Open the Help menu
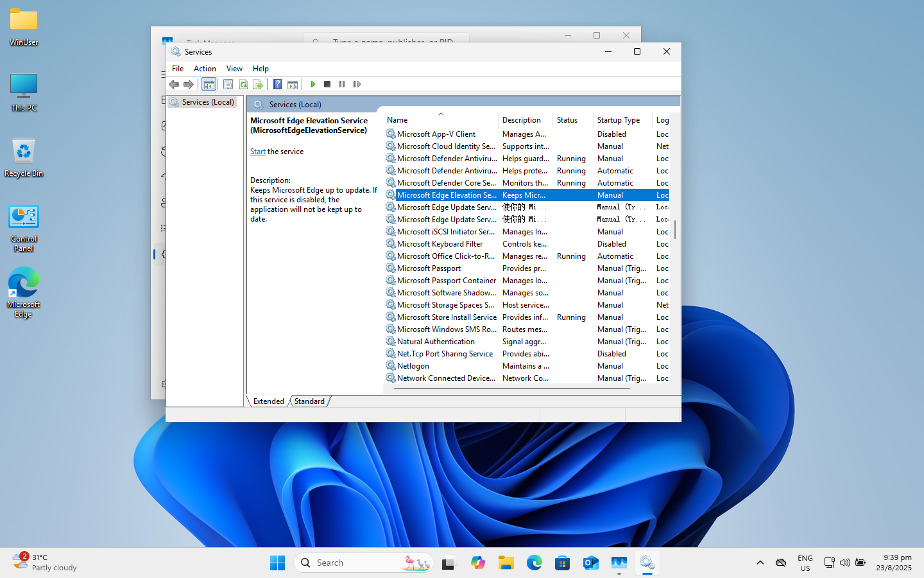The image size is (924, 578). pos(261,69)
